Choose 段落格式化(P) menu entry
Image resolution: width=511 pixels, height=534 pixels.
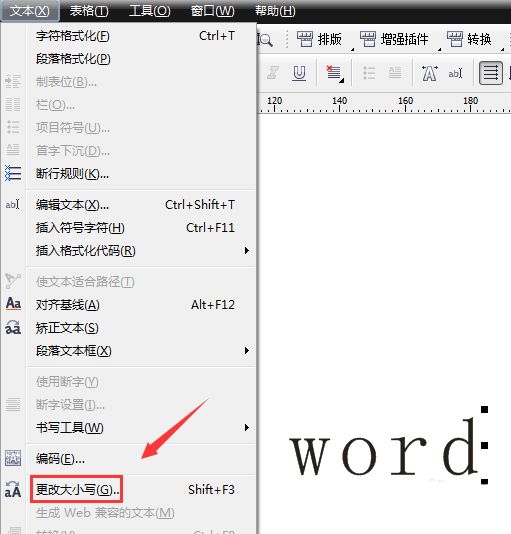coord(141,59)
